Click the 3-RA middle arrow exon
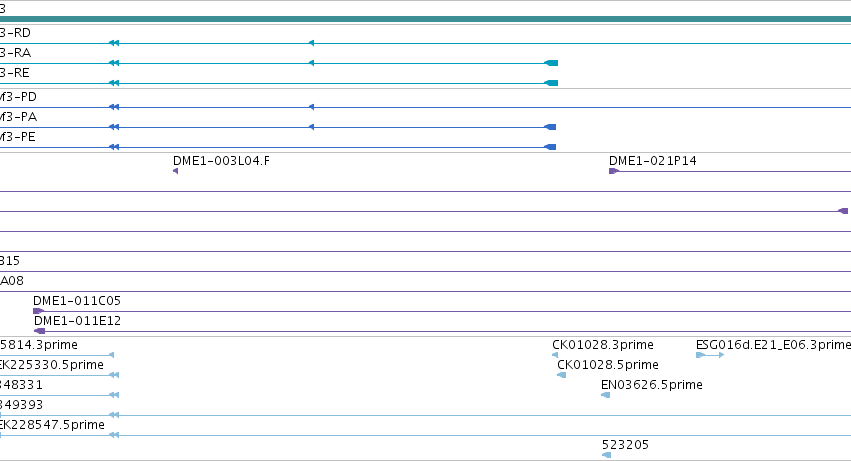Viewport: 851px width, 461px height. (312, 64)
